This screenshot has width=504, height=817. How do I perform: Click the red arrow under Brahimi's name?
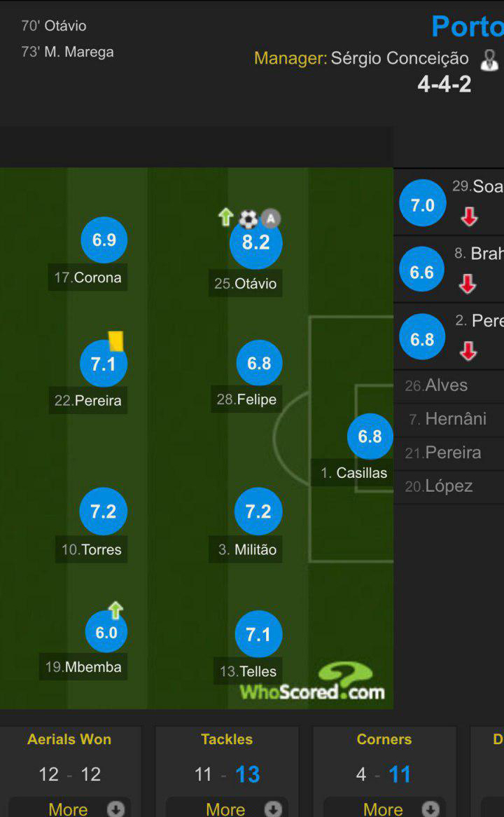(468, 284)
